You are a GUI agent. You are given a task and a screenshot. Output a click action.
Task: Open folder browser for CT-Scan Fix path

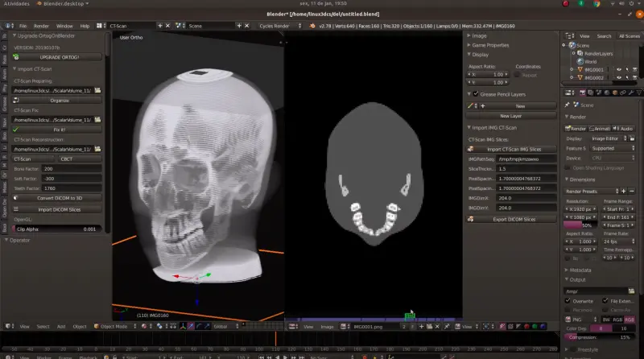click(x=97, y=119)
